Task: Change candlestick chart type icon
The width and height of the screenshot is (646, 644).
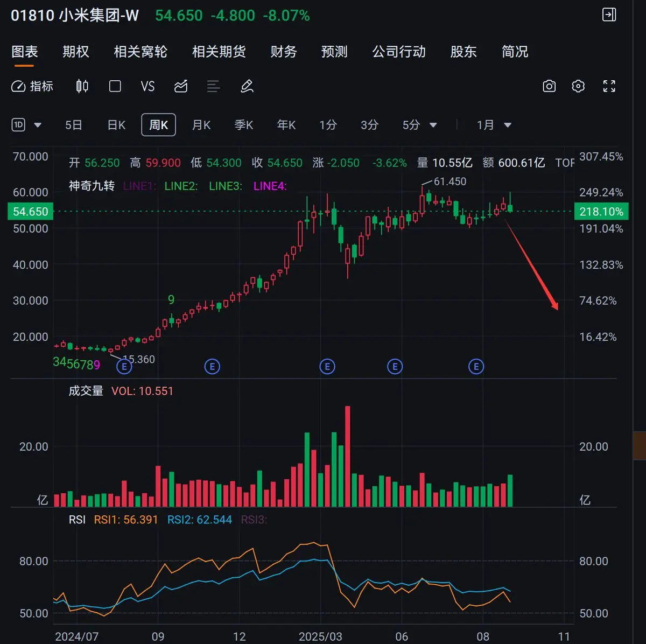Action: (x=82, y=86)
